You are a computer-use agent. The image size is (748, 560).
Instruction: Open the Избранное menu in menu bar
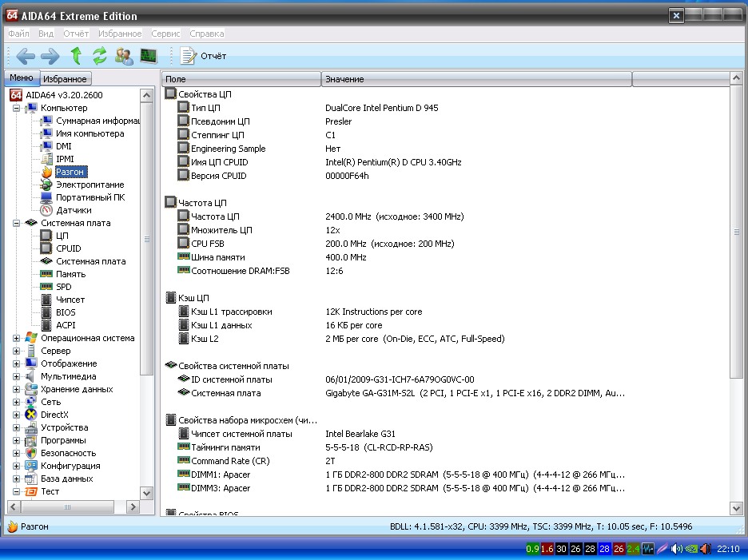click(120, 34)
